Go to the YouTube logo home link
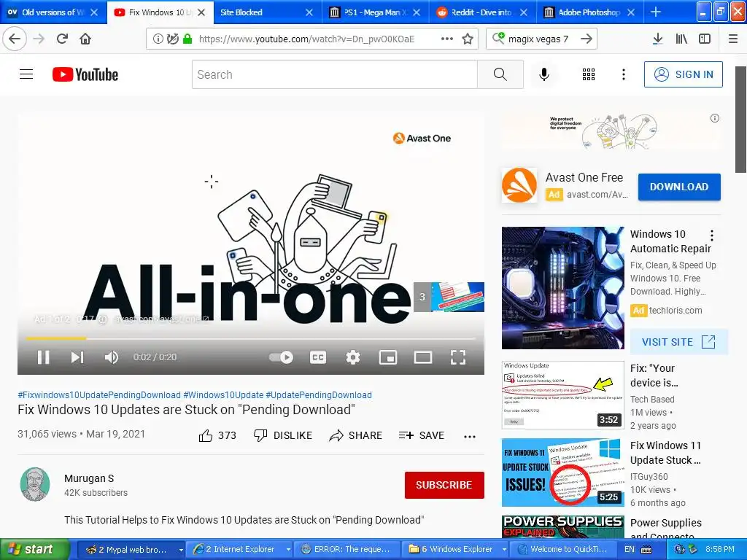The height and width of the screenshot is (560, 747). [85, 74]
